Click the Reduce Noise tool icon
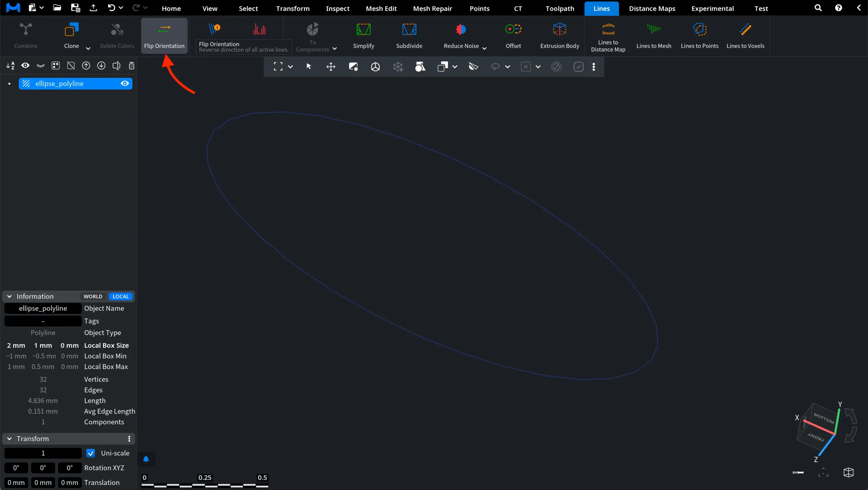Screen dimensions: 868x490 pyautogui.click(x=461, y=29)
